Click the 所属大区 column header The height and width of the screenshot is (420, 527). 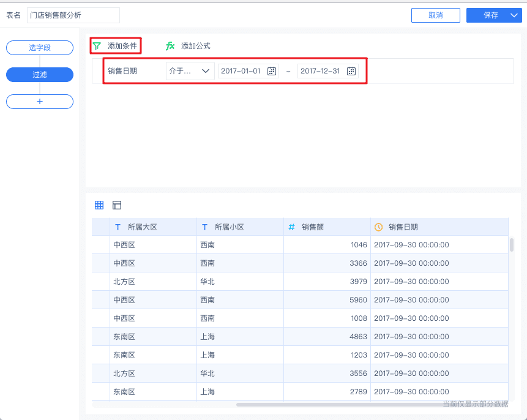(x=153, y=227)
